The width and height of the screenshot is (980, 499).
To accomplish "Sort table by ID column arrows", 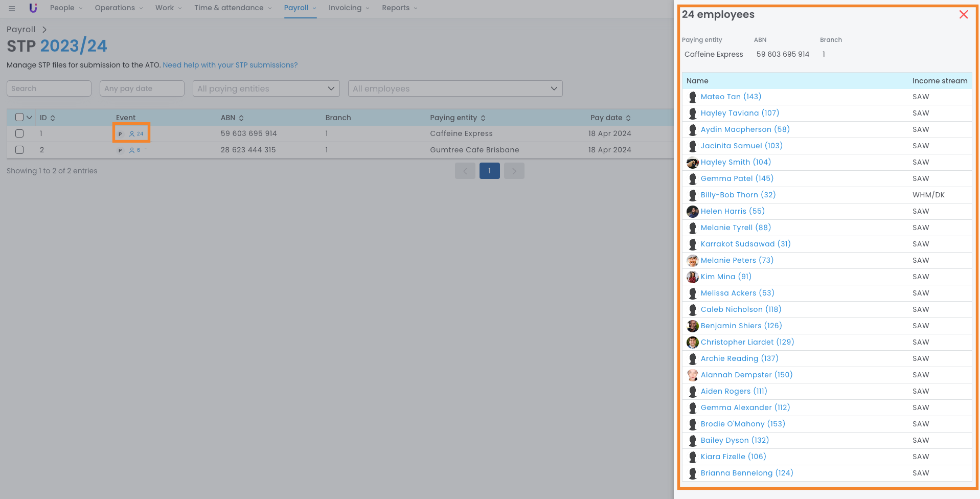I will 53,118.
